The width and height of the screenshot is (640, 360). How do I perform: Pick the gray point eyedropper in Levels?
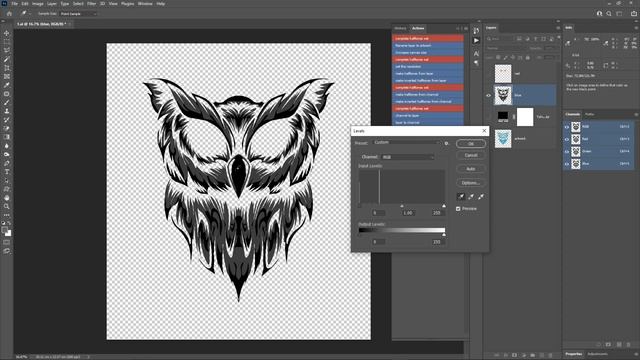click(471, 197)
